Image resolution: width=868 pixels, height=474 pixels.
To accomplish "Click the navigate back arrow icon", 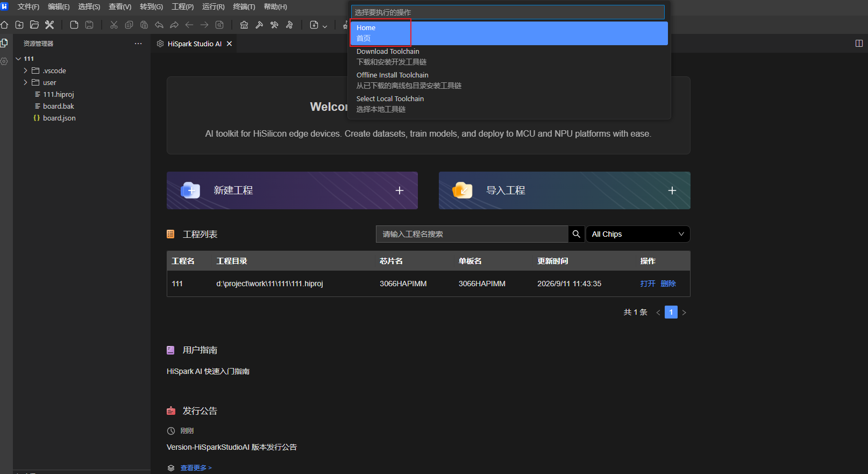I will (189, 25).
